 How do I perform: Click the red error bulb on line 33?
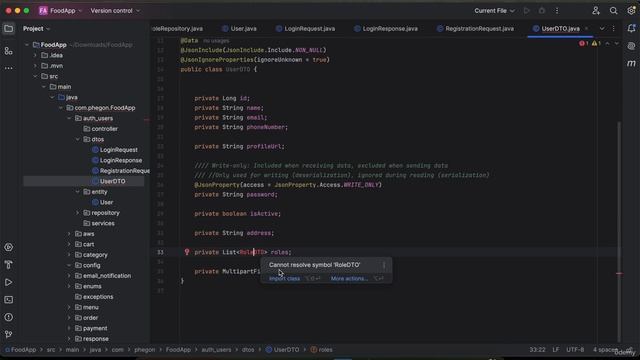[x=187, y=252]
